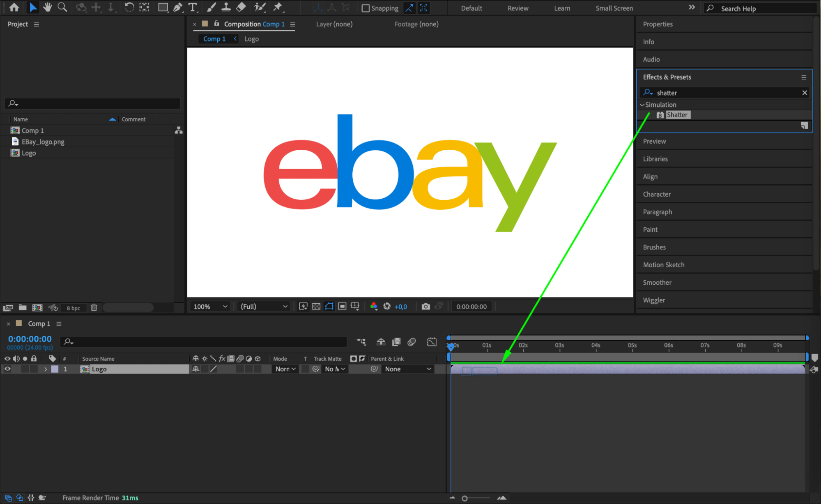Select the Type tool
Image resolution: width=821 pixels, height=504 pixels.
click(192, 7)
